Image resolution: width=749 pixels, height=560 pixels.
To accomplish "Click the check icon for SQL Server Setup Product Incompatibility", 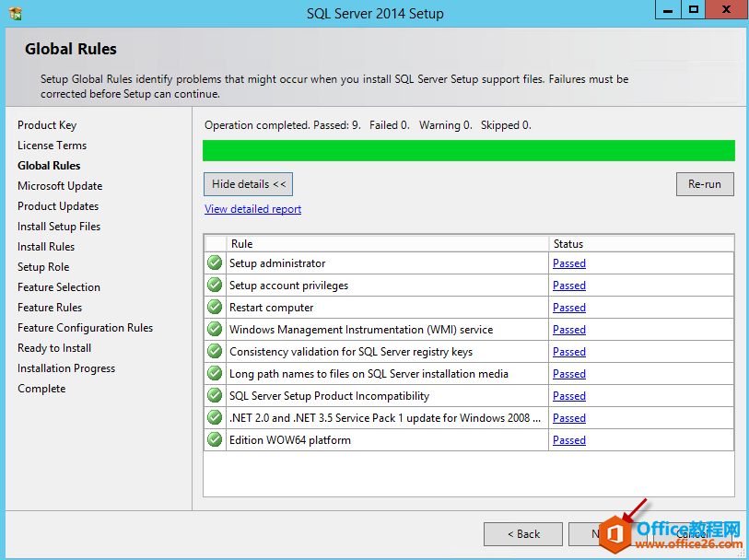I will pos(215,396).
